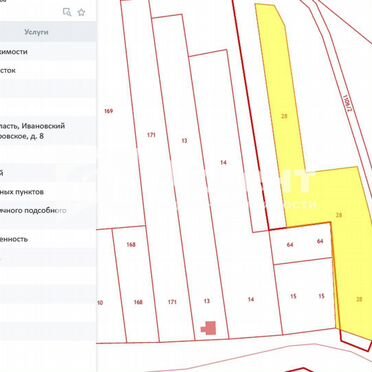
Task: Select the red building marker on parcel 13
Action: tap(209, 328)
